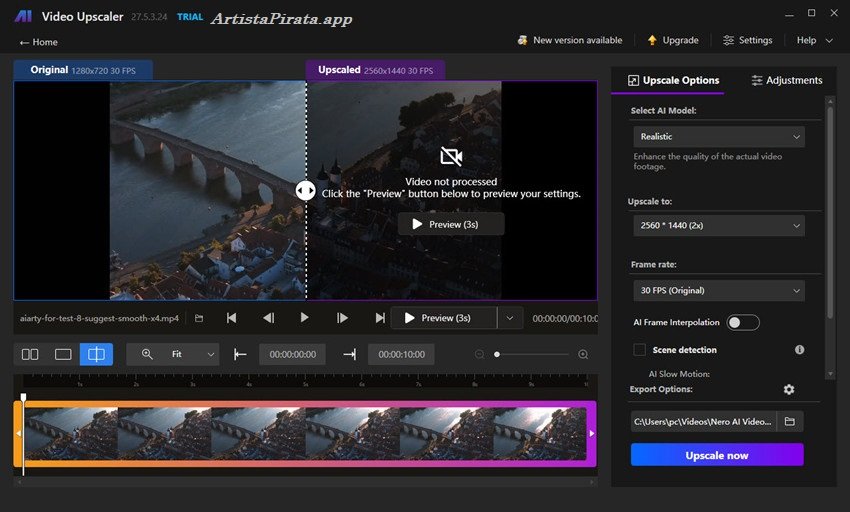Set trim end point icon
Image resolution: width=850 pixels, height=512 pixels.
coord(350,355)
